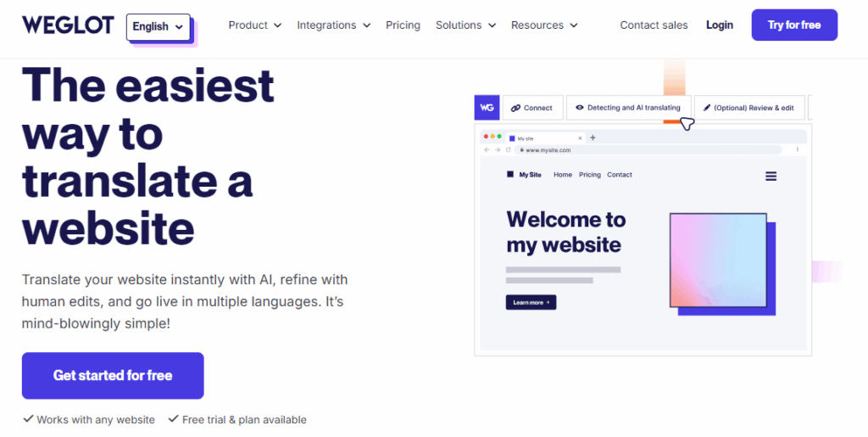Click the Try for free button
The image size is (868, 437).
[794, 25]
